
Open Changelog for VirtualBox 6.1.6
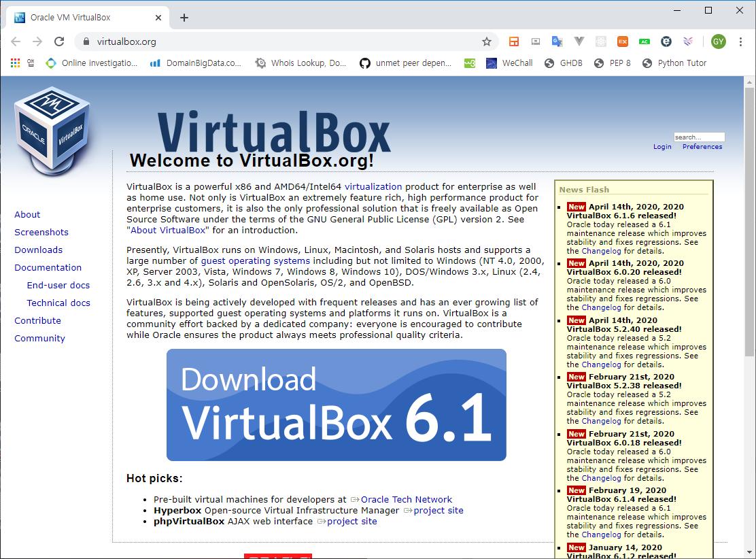[x=601, y=251]
